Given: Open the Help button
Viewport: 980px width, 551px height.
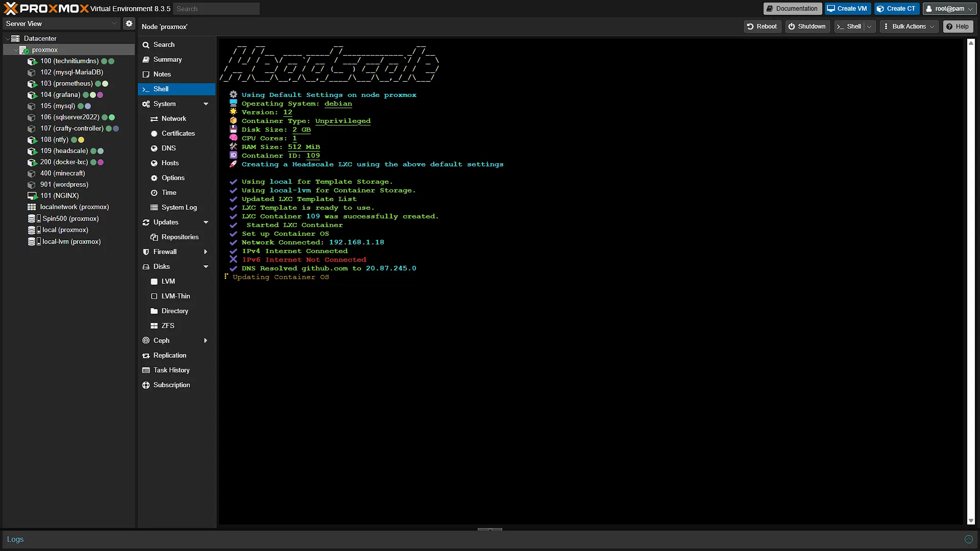Looking at the screenshot, I should click(x=958, y=27).
